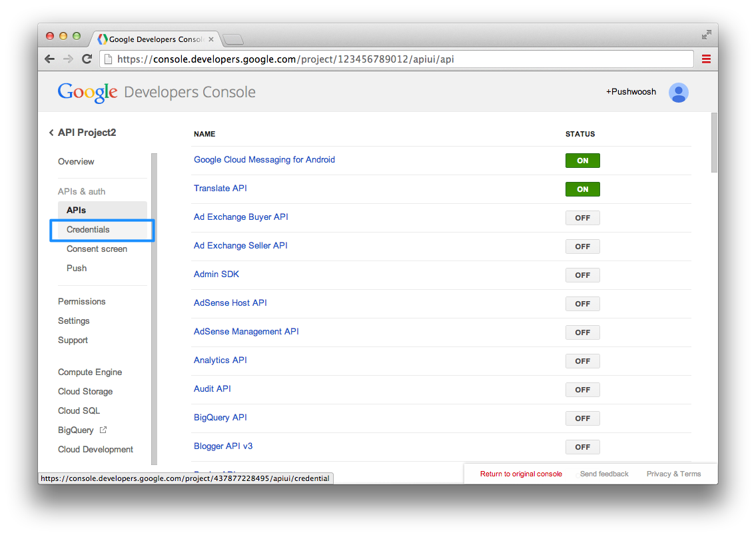
Task: Click Return to original console
Action: (521, 474)
